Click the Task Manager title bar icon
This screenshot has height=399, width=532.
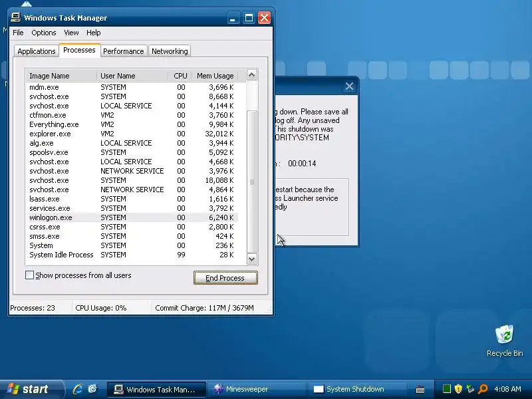[x=15, y=17]
